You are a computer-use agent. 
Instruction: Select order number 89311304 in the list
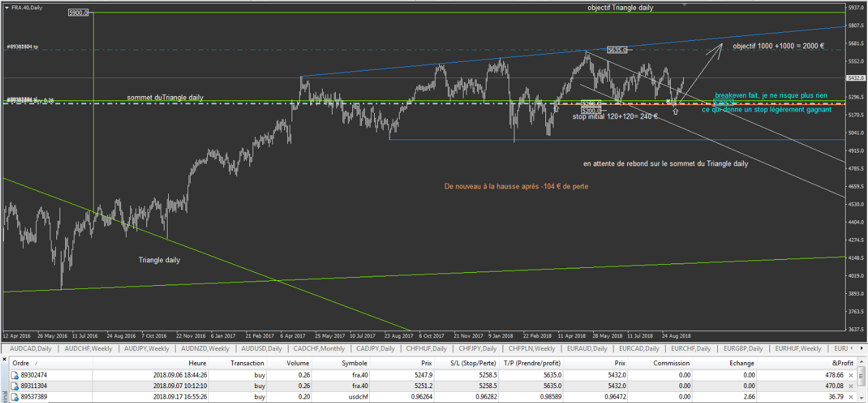35,386
